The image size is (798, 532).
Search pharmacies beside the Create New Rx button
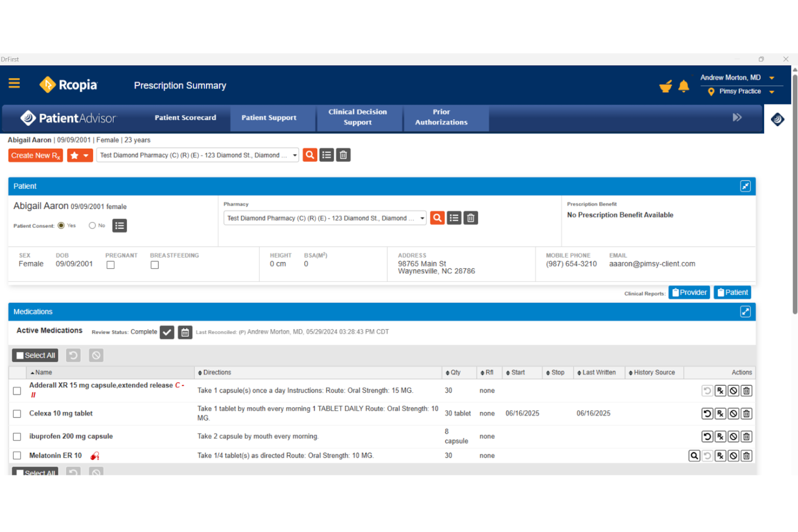pos(310,155)
